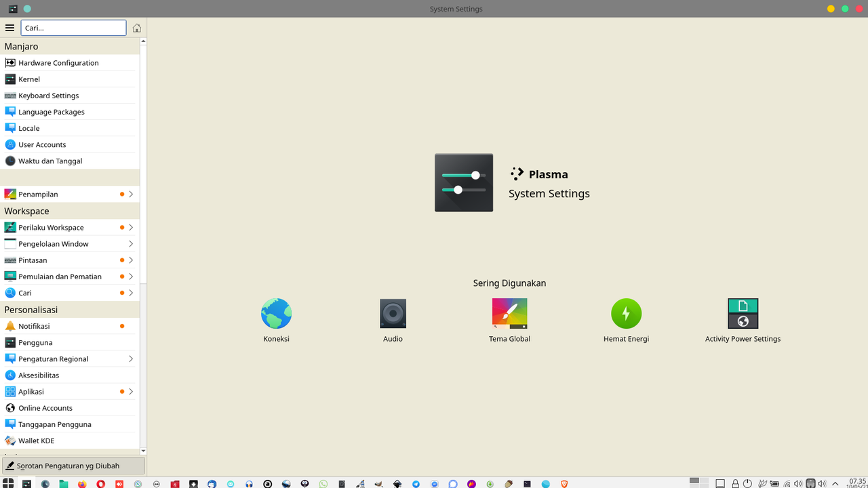Open the green file manager in taskbar
This screenshot has width=868, height=488.
coord(63,484)
